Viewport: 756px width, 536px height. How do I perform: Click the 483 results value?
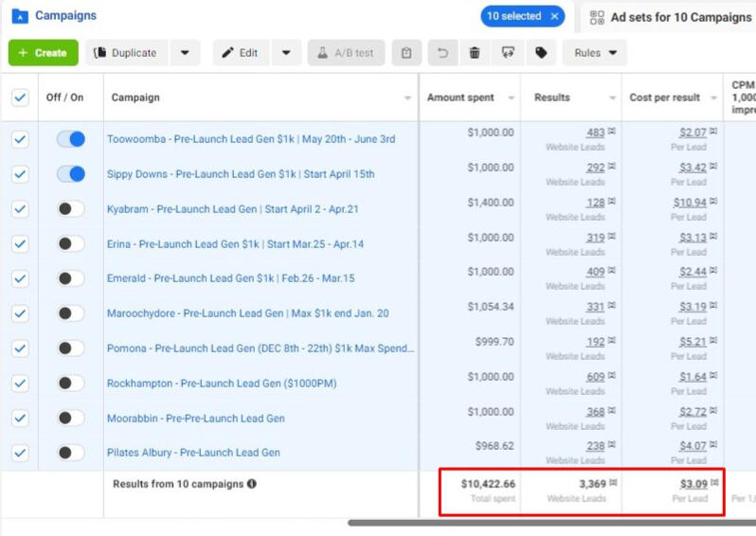click(x=596, y=133)
